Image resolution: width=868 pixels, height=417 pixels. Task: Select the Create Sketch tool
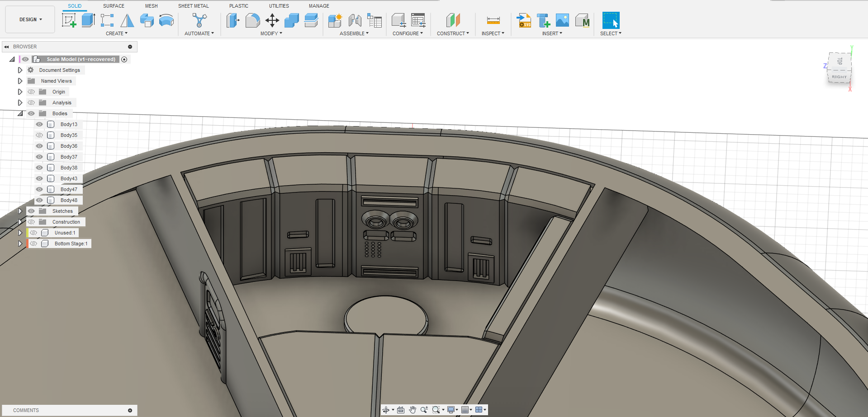click(69, 20)
